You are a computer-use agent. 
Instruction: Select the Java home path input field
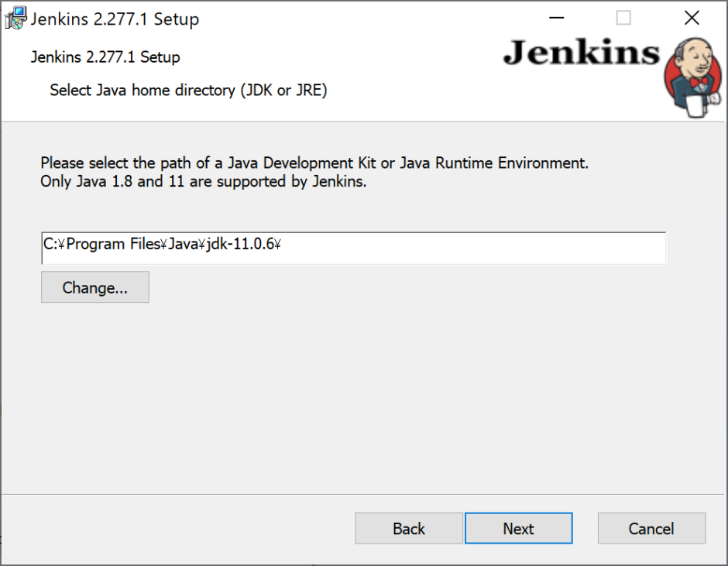click(353, 248)
